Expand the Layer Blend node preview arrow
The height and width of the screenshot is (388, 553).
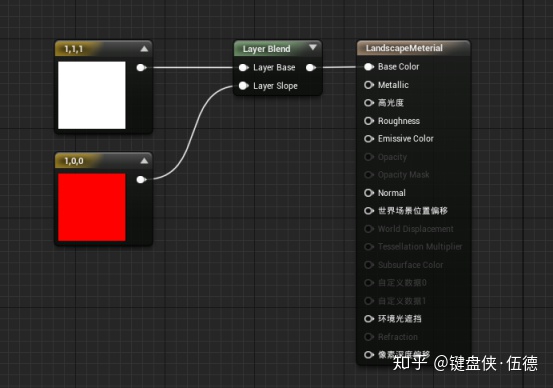[312, 47]
